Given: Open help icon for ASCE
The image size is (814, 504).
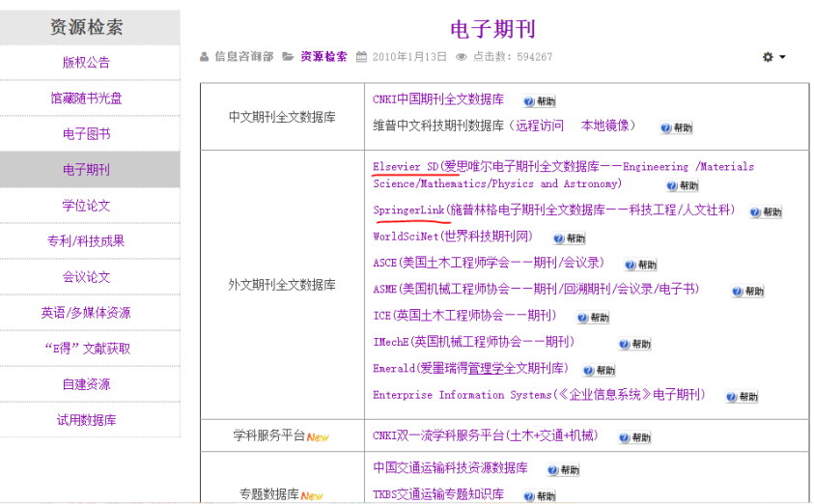Looking at the screenshot, I should point(640,265).
